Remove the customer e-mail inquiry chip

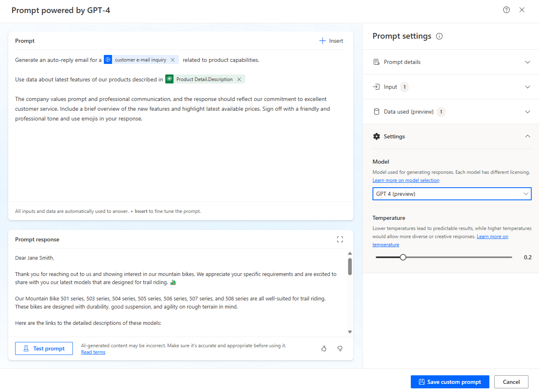click(173, 60)
